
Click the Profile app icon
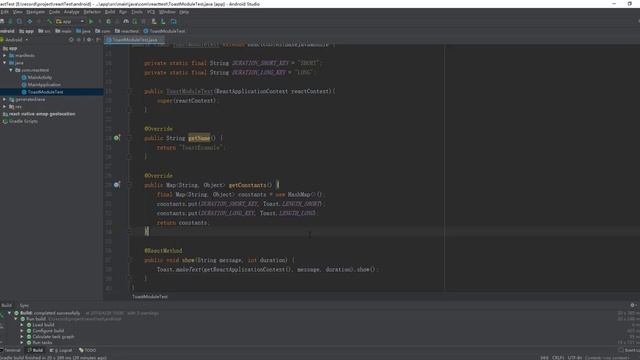click(x=126, y=21)
